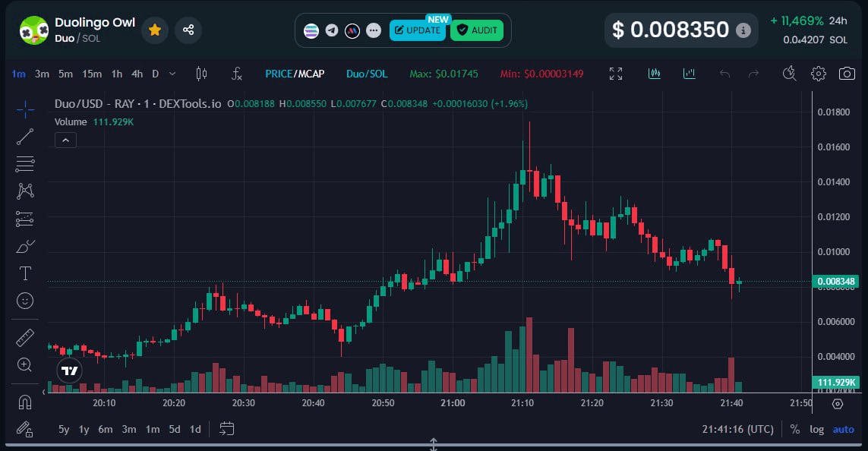Toggle lock all drawing tools

click(x=25, y=429)
